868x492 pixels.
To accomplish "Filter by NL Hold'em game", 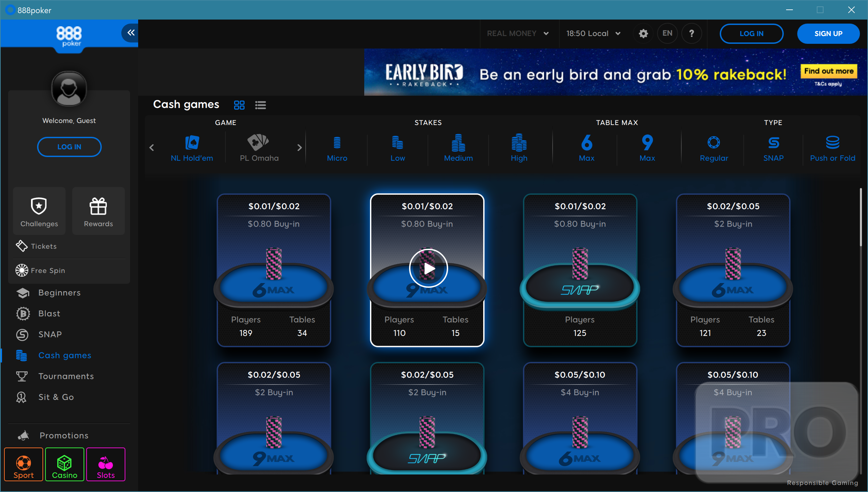I will [192, 148].
